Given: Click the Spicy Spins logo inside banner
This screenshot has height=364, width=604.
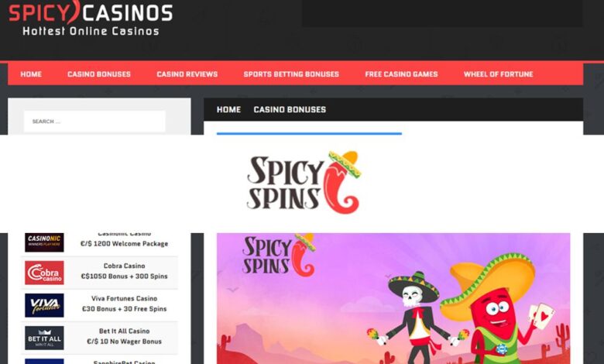Looking at the screenshot, I should click(279, 255).
